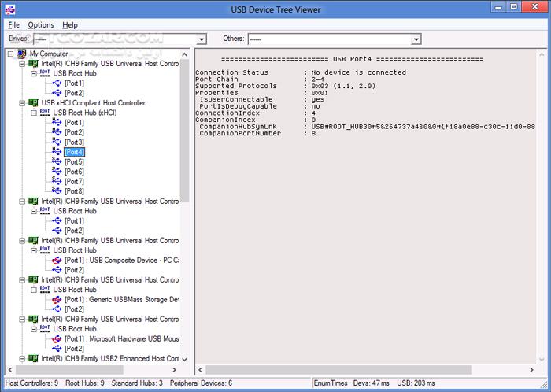
Task: Click the 'IsUserConnectable' value yes
Action: pos(318,100)
